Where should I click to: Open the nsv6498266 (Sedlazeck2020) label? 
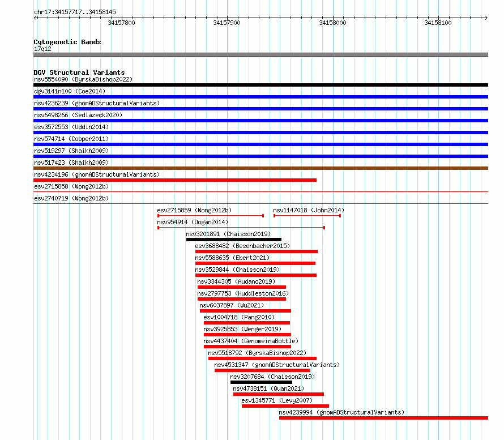pos(78,115)
